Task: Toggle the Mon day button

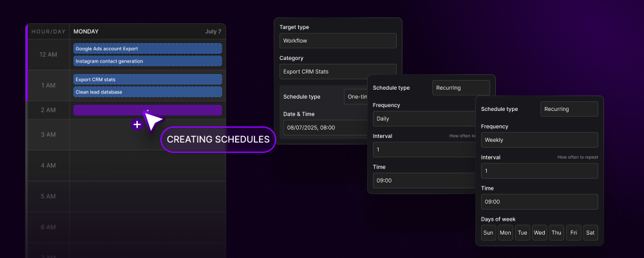Action: (x=506, y=232)
